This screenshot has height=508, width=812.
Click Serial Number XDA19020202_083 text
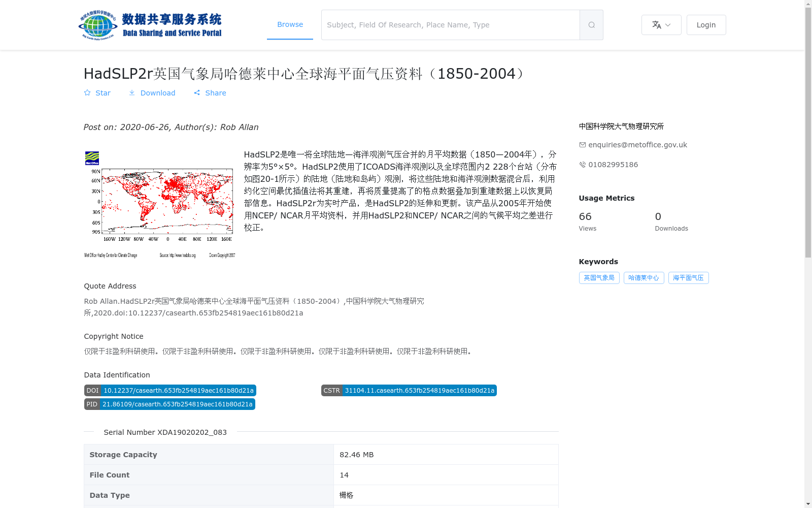165,432
